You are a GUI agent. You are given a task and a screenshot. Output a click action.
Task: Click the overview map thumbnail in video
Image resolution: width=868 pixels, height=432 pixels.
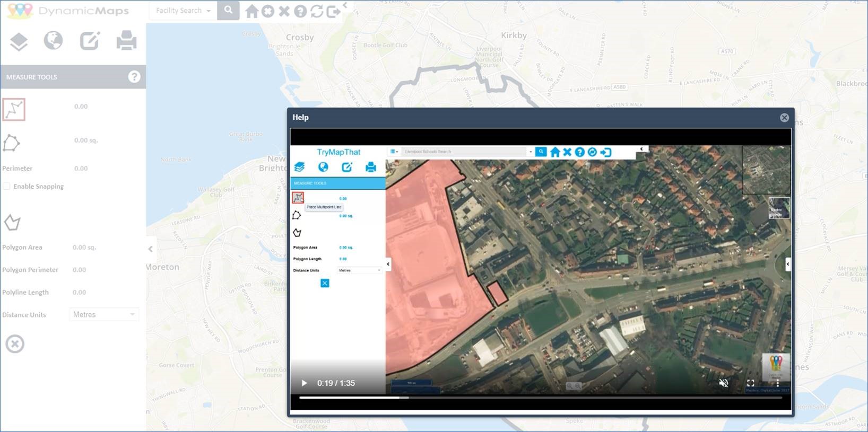(766, 170)
